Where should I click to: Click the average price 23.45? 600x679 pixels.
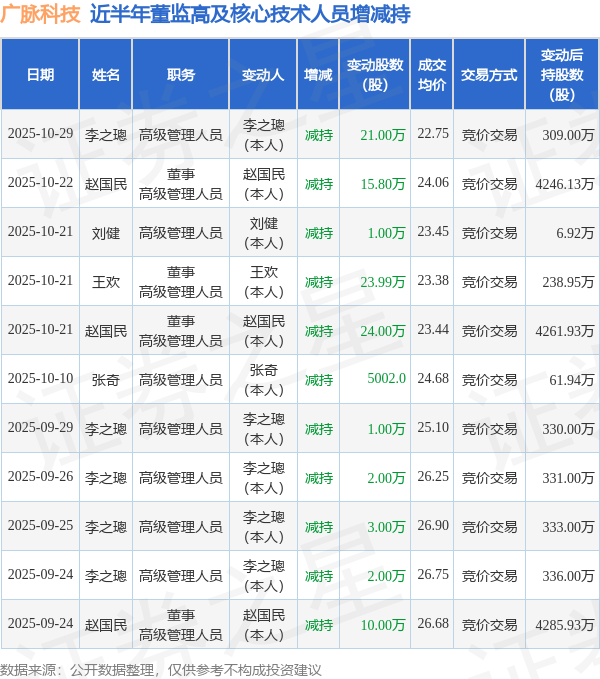pos(433,231)
